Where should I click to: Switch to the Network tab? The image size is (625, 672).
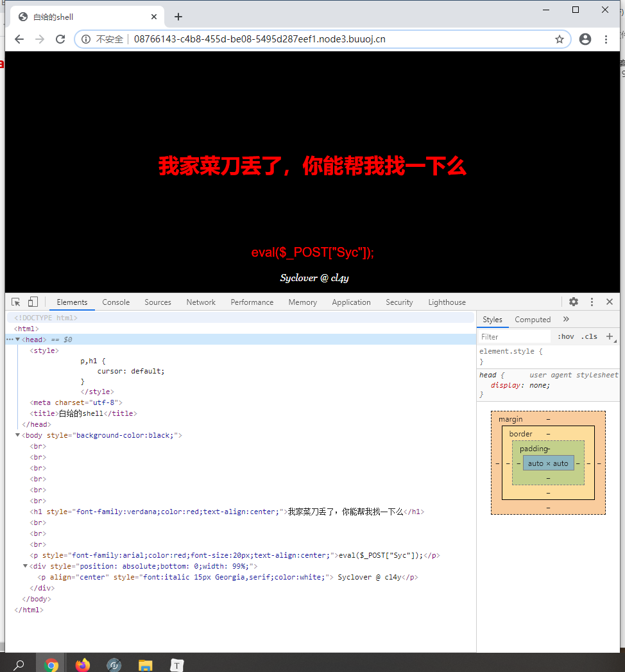(x=201, y=302)
